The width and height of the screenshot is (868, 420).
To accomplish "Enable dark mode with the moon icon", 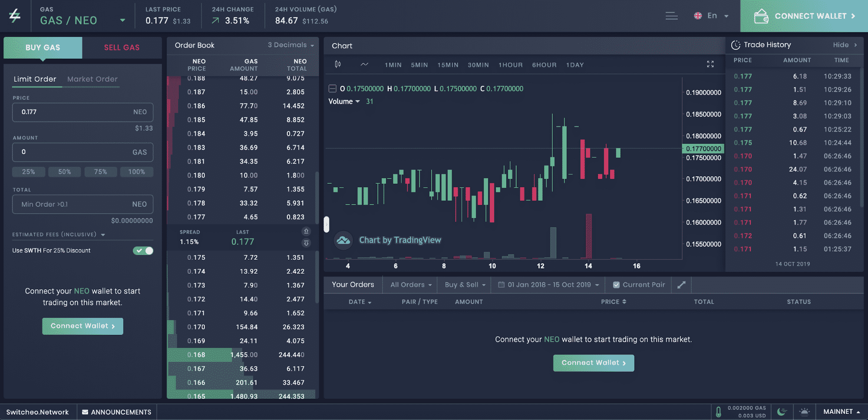I will [782, 411].
